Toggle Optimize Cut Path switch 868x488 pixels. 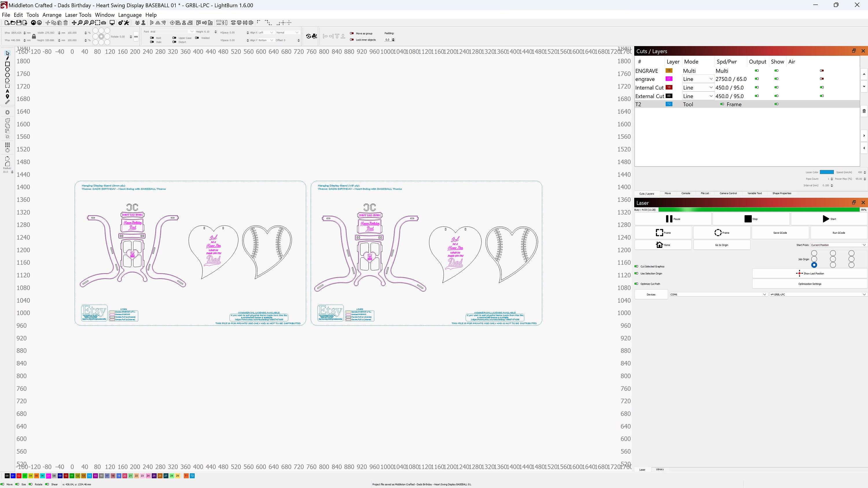pyautogui.click(x=636, y=283)
